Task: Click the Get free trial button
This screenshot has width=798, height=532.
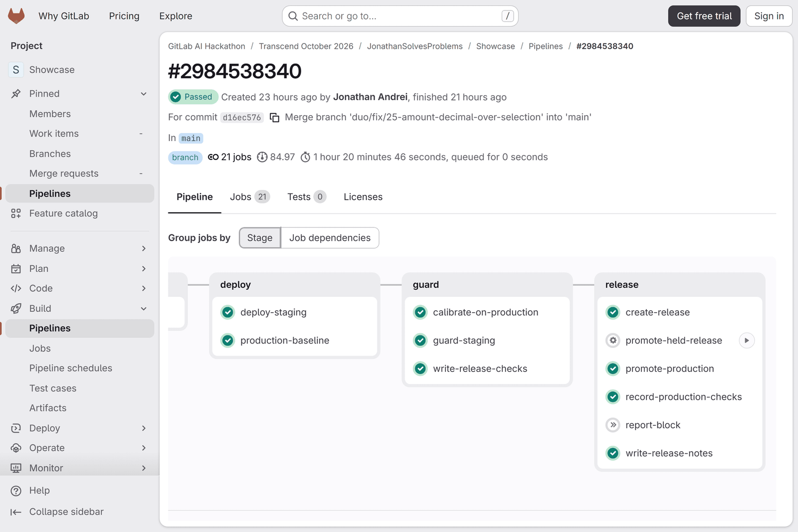Action: 704,16
